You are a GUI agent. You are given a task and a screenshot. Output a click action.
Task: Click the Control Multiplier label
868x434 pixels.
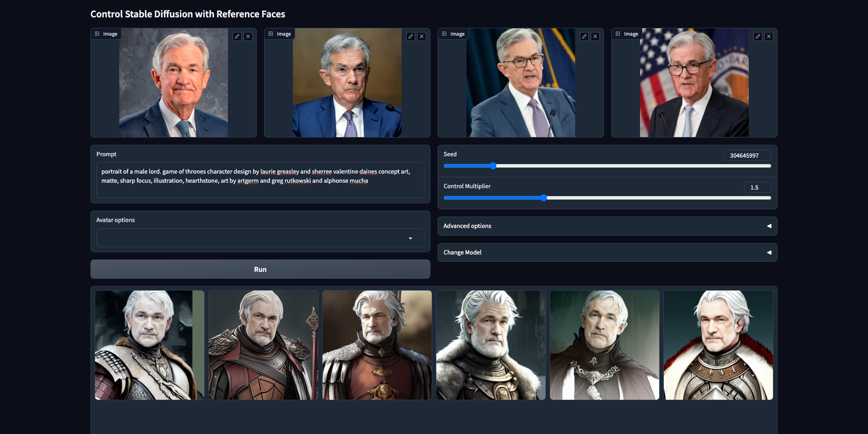[467, 186]
